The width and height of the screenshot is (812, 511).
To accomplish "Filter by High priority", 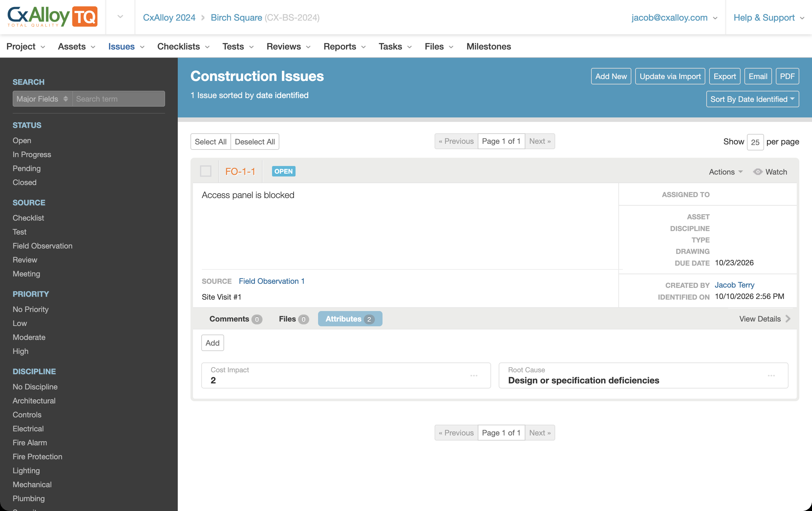I will click(21, 351).
